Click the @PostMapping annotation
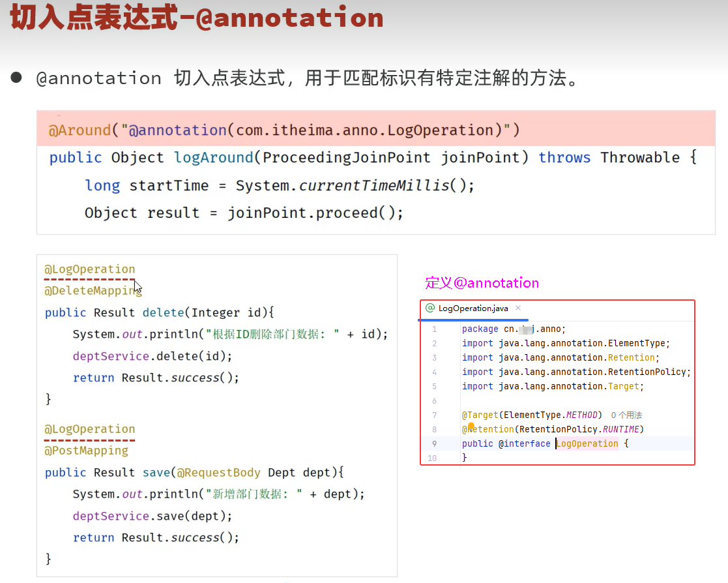Screen dimensions: 728x583 86,451
